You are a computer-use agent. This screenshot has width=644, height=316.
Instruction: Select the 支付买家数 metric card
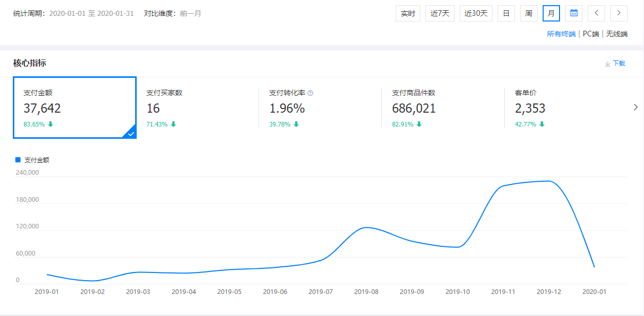(197, 108)
